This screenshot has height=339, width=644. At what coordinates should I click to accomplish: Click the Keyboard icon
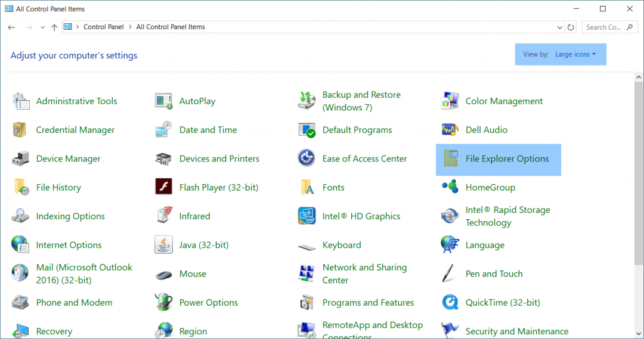306,247
